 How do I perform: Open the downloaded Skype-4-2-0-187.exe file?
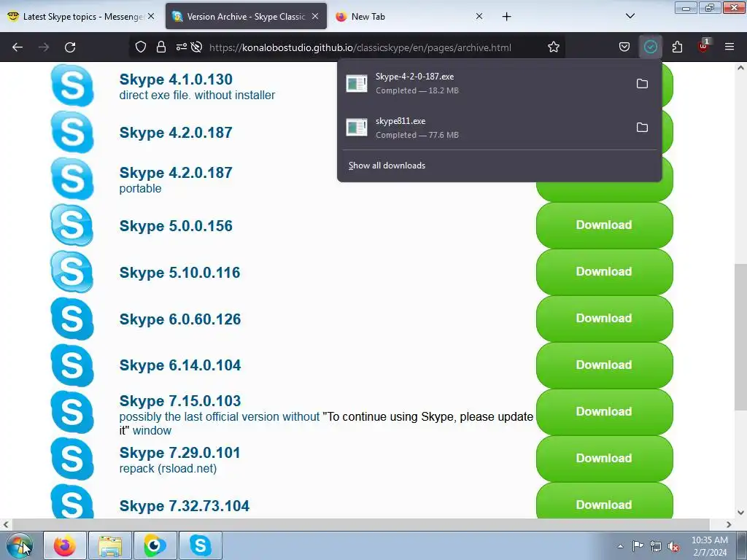point(485,83)
